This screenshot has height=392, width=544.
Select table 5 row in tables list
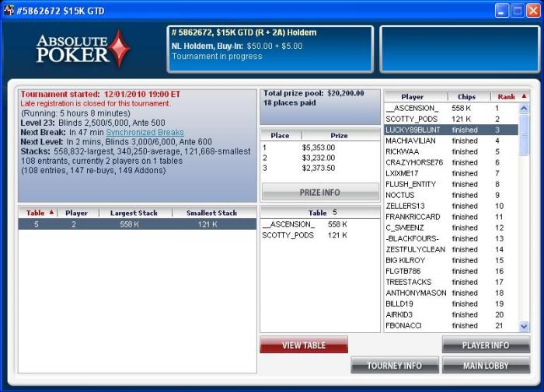138,224
